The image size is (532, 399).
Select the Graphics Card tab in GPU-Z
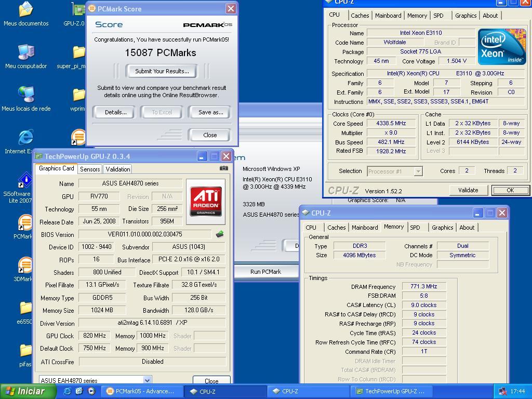pyautogui.click(x=56, y=168)
